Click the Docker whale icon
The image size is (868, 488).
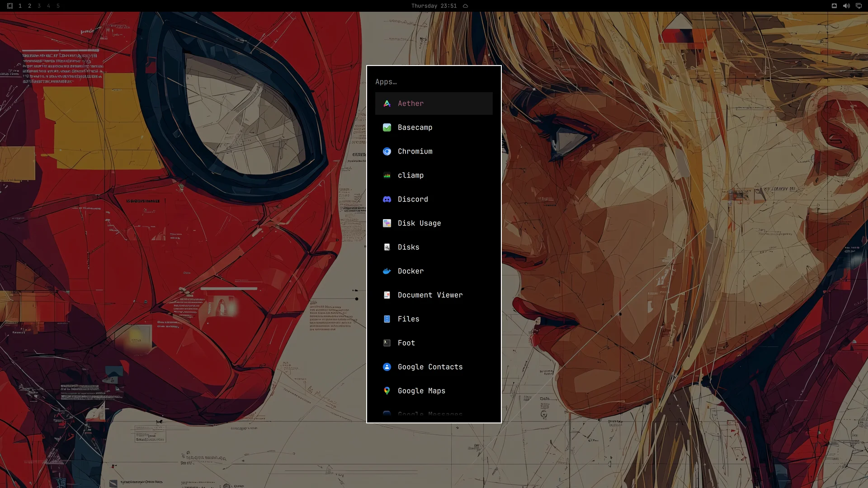click(387, 271)
